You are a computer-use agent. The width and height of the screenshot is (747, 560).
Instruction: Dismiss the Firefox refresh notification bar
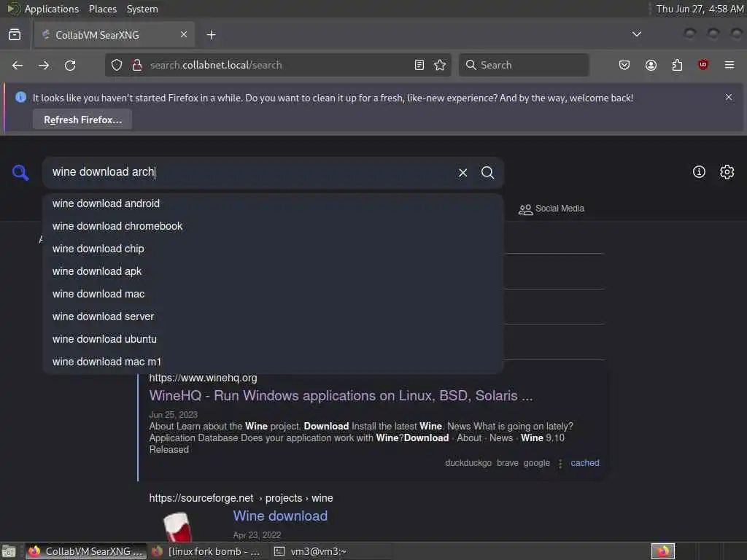[729, 97]
